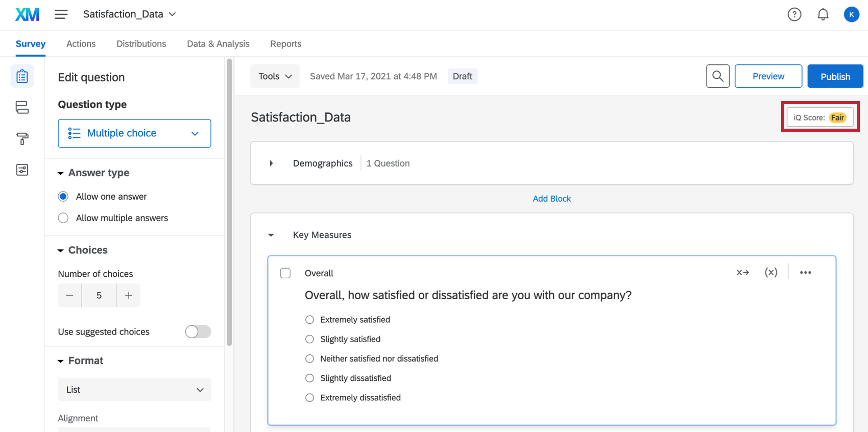868x432 pixels.
Task: Open the question three-dot options menu
Action: coord(805,273)
